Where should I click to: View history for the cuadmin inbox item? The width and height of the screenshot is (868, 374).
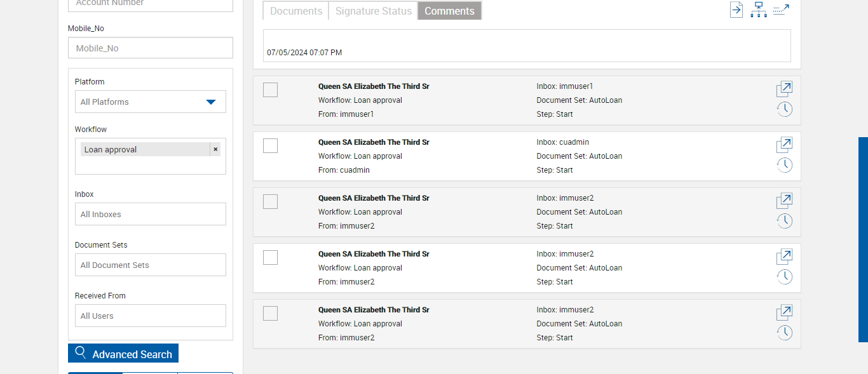point(785,165)
